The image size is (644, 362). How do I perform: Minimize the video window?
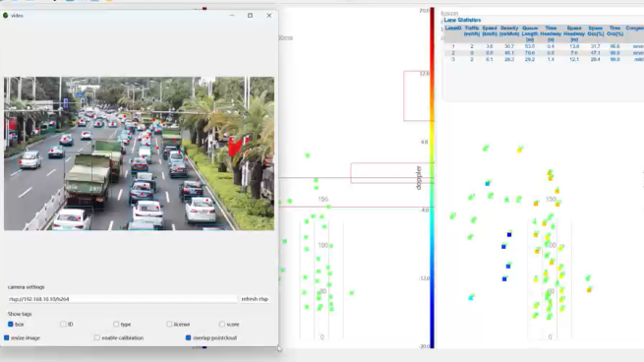(232, 15)
